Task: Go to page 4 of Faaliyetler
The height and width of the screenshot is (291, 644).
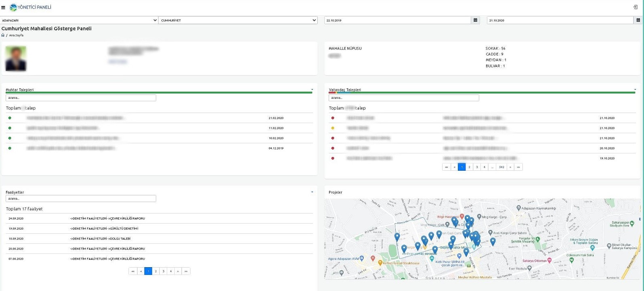Action: (171, 271)
